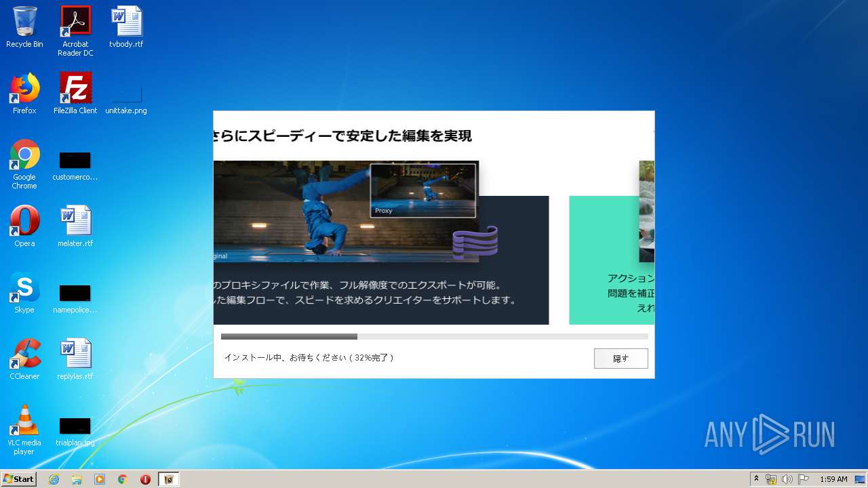Screen dimensions: 868x488
Task: Click the volume speaker tray icon
Action: point(787,479)
